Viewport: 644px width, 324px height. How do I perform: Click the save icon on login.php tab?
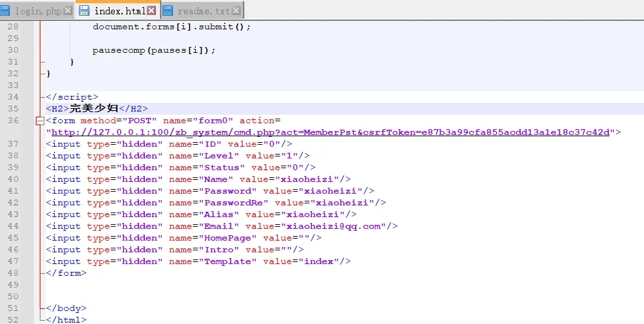click(x=5, y=10)
